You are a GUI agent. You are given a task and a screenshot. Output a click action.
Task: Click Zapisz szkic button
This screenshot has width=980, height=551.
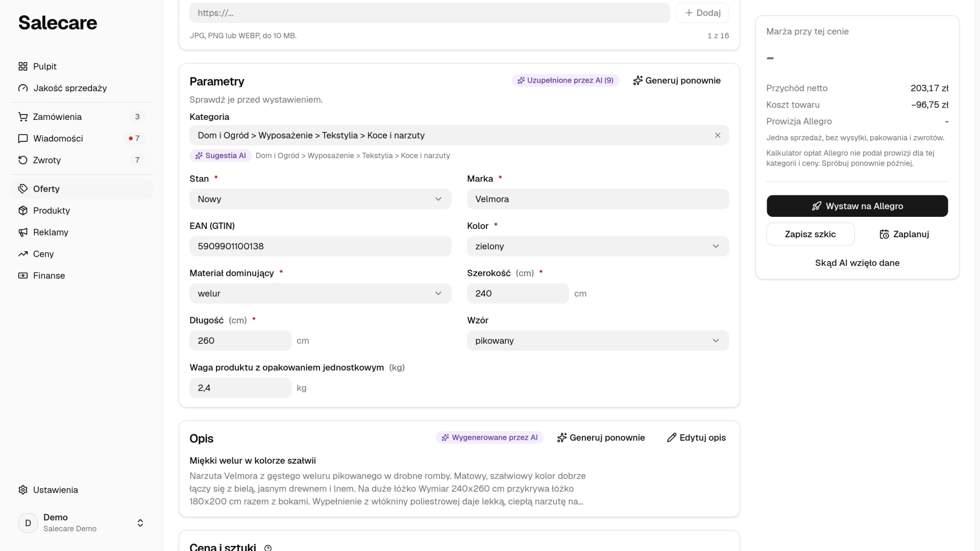(811, 234)
